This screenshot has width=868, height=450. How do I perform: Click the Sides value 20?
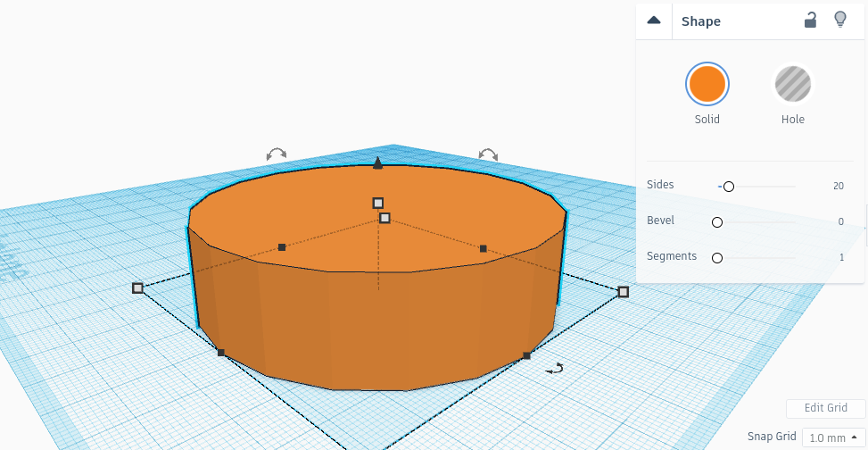(x=838, y=187)
